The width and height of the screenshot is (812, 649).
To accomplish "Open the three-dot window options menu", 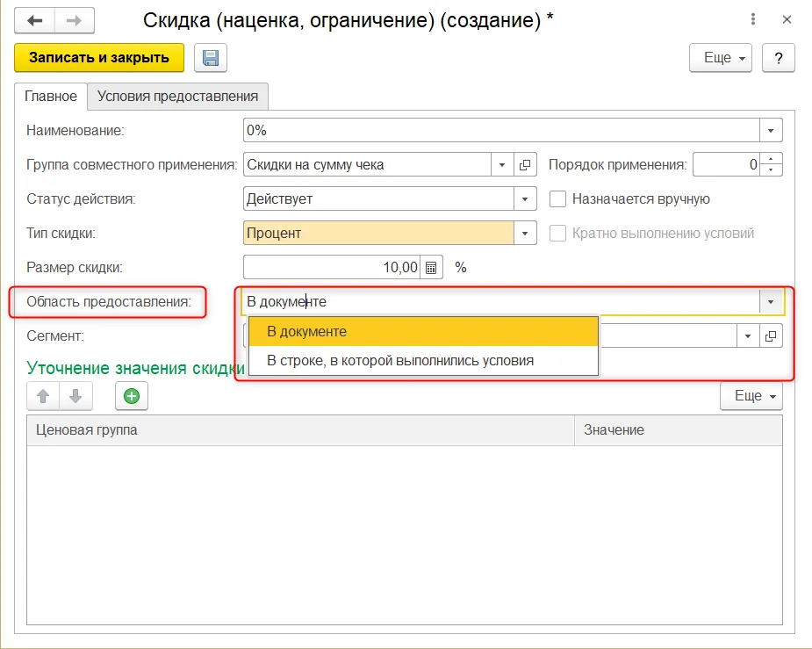I will pyautogui.click(x=753, y=19).
